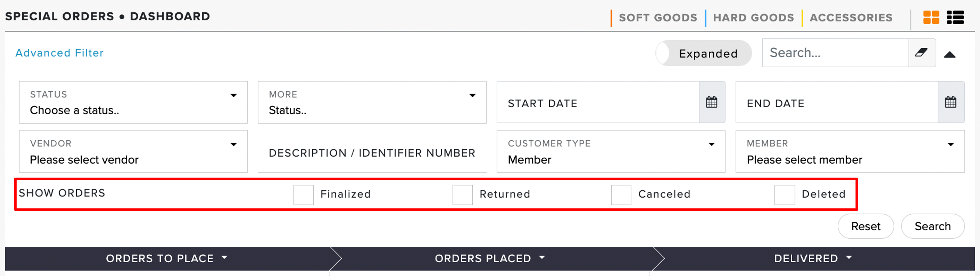Open the Status dropdown
Image resolution: width=980 pixels, height=276 pixels.
pos(133,102)
